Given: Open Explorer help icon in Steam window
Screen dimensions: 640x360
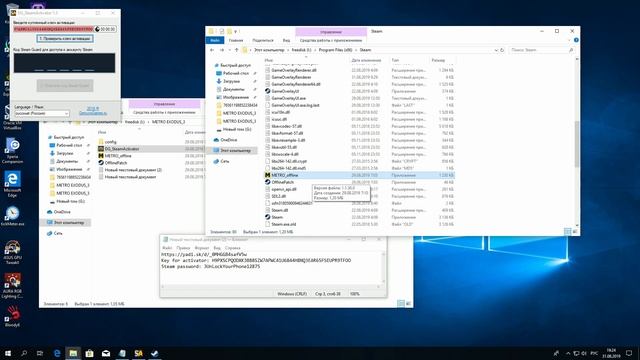Looking at the screenshot, I should click(x=576, y=40).
